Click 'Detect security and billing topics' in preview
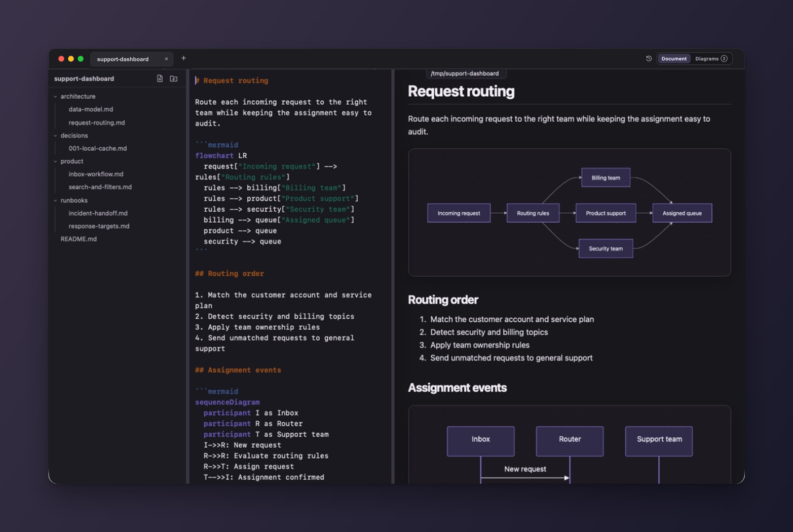 coord(489,332)
